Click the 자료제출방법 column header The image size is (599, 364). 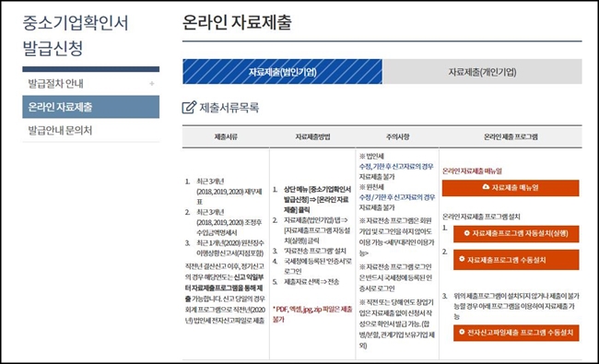point(312,136)
